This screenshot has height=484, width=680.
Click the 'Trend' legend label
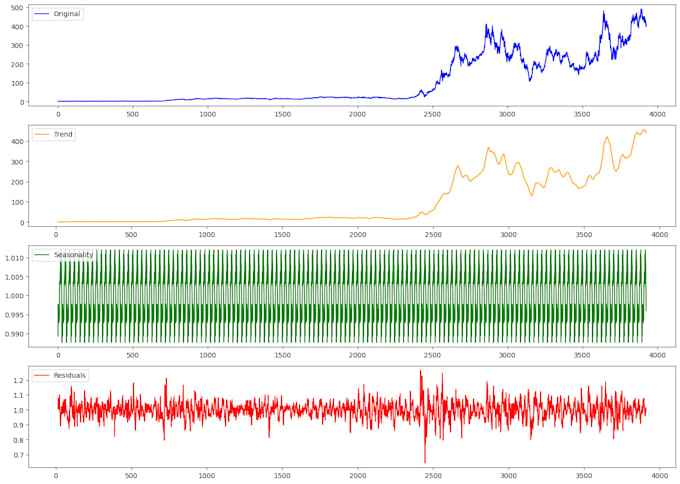(63, 134)
